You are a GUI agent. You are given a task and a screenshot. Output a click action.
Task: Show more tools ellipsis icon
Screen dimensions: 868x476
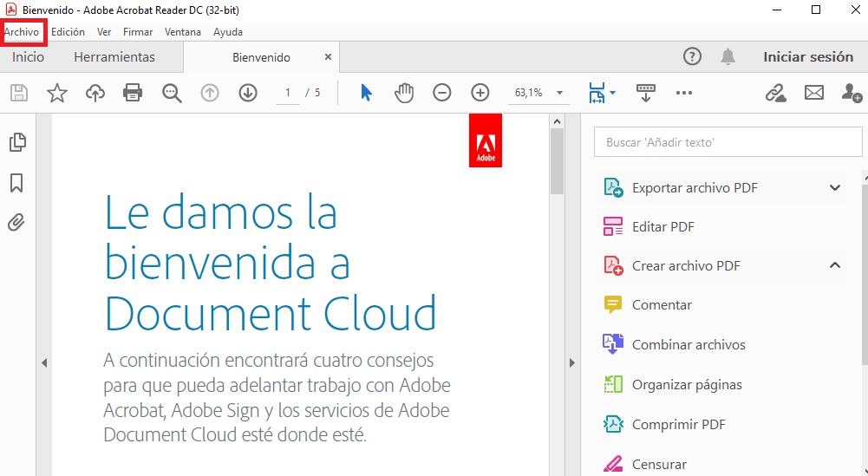tap(684, 93)
